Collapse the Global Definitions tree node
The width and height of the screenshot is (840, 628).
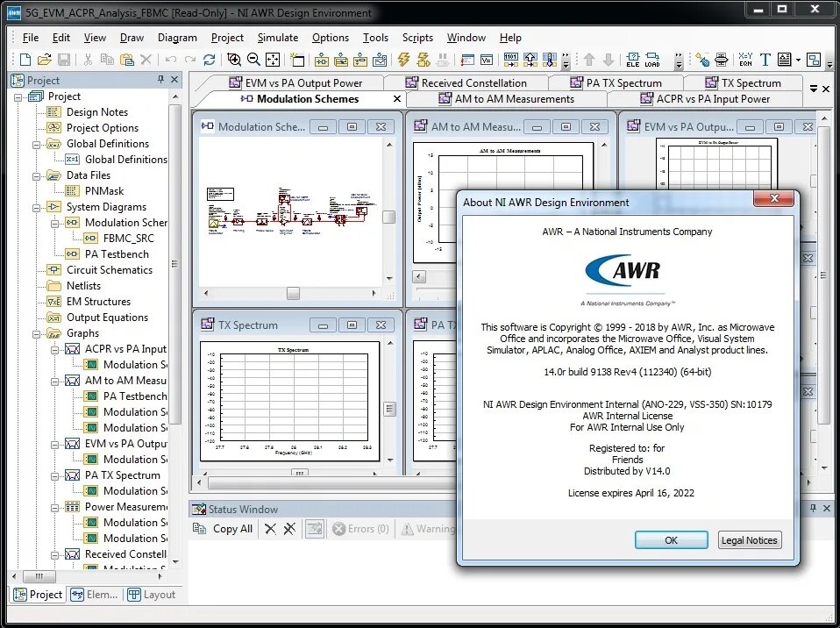(x=37, y=144)
